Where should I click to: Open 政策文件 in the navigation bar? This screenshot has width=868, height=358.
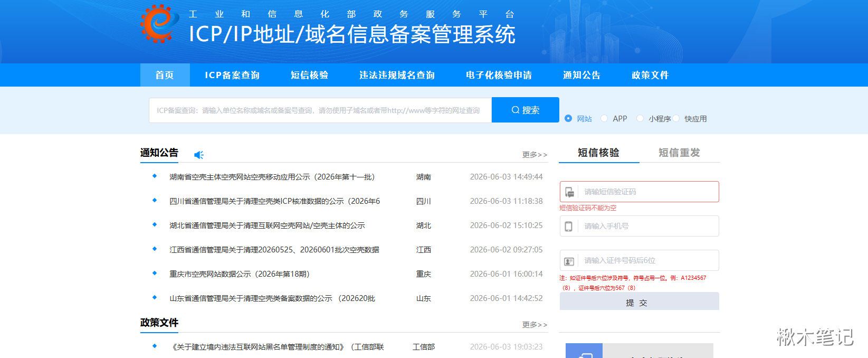pos(650,75)
